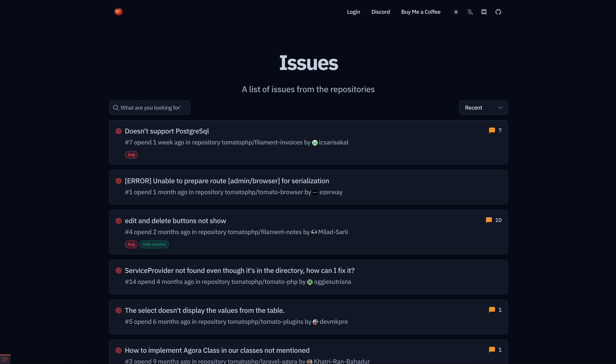
Task: Click the devmkpro author avatar
Action: tap(315, 322)
